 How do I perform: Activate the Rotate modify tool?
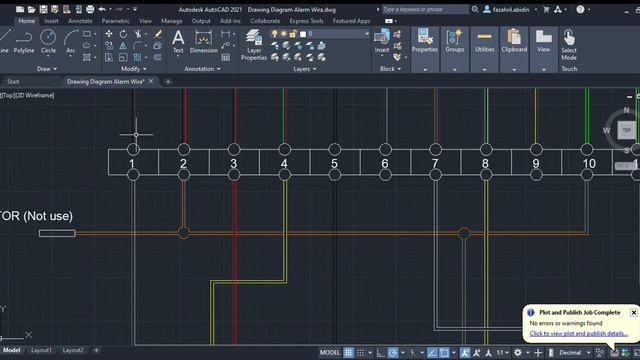tap(123, 34)
